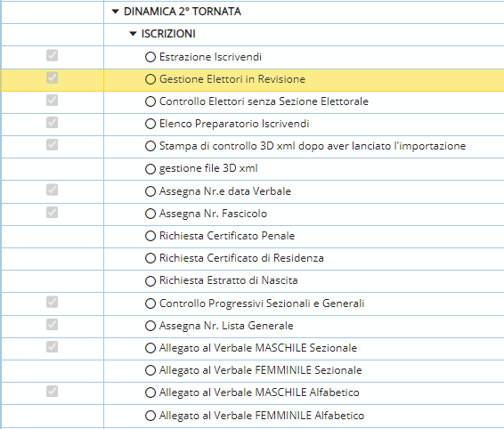Screen dimensions: 504x429
Task: Select circle icon beside Richiesta Estratto di Nascita
Action: [x=150, y=281]
